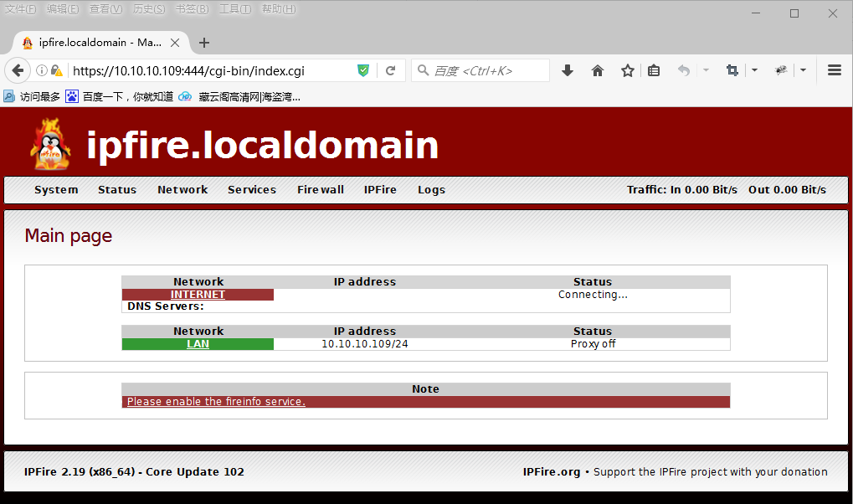
Task: Open the 查看(V) menu
Action: coord(105,9)
